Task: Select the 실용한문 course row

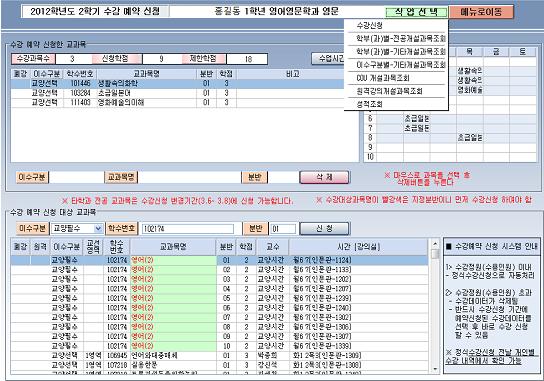Action: [220, 365]
